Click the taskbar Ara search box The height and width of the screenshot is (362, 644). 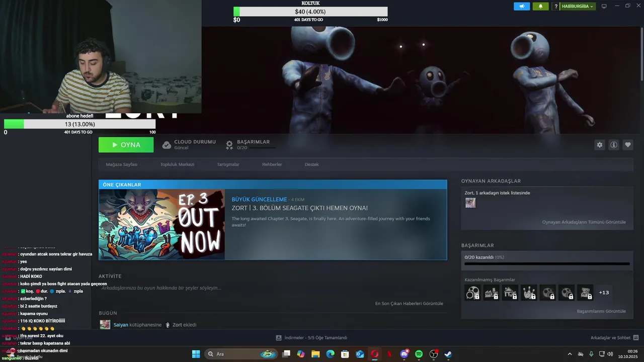[242, 354]
